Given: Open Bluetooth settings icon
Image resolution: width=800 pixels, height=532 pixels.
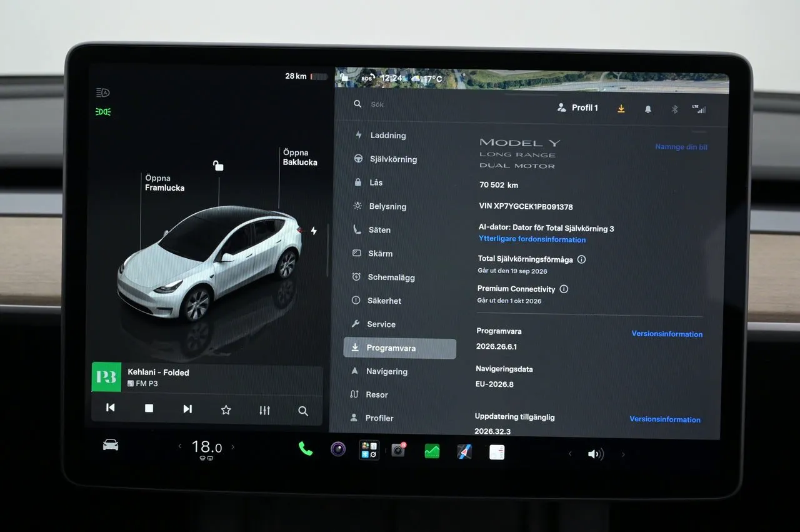Looking at the screenshot, I should point(674,109).
